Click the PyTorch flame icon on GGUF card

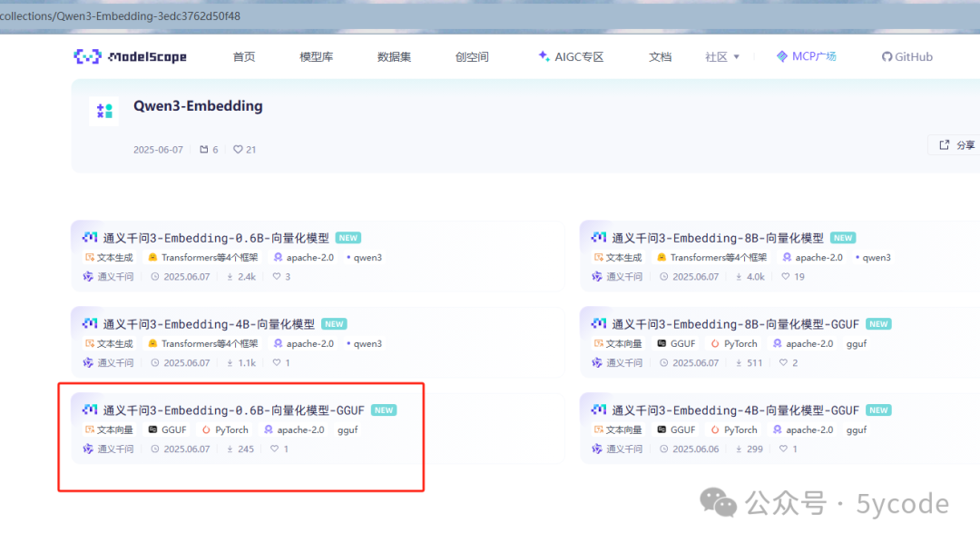coord(204,429)
